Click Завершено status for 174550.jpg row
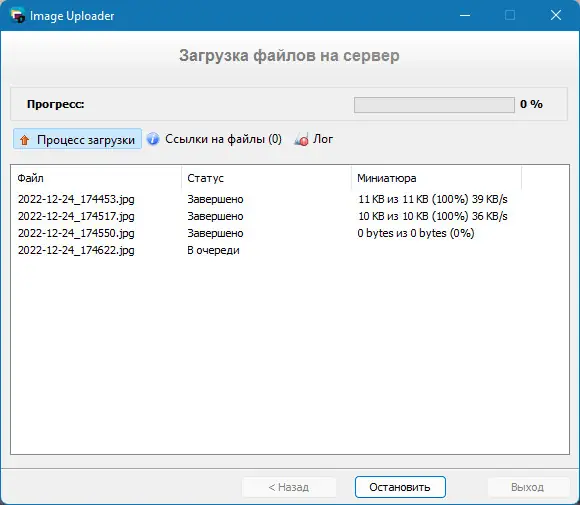The width and height of the screenshot is (580, 505). [215, 233]
